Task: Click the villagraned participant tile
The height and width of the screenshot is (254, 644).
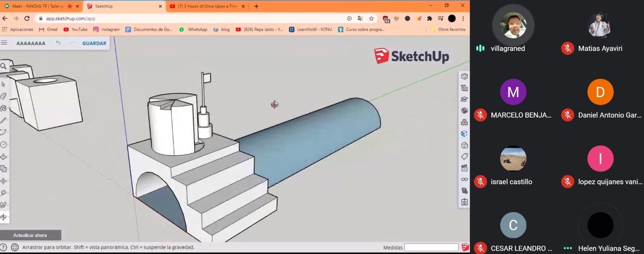Action: tap(513, 28)
